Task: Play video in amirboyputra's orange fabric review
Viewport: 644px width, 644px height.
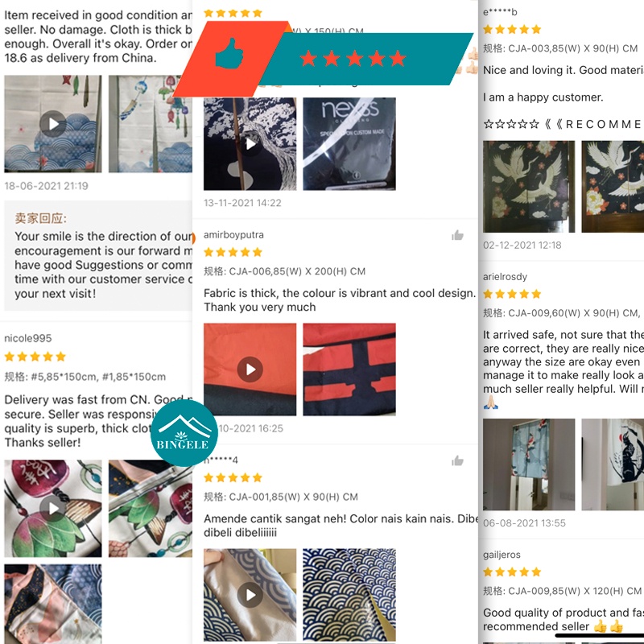Action: tap(250, 369)
